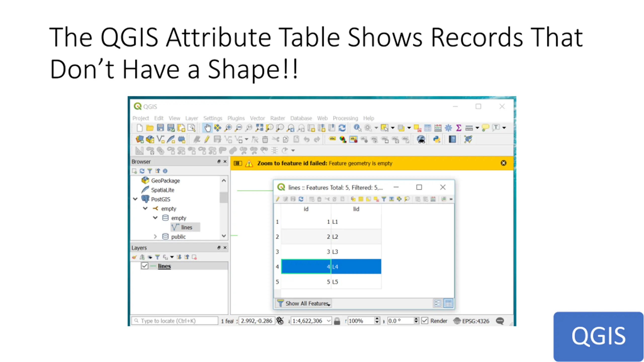This screenshot has width=644, height=362.
Task: Activate the Zoom In magnifier tool
Action: (x=228, y=128)
